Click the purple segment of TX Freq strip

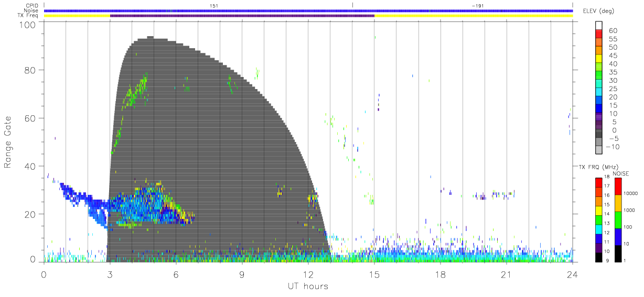tap(242, 16)
